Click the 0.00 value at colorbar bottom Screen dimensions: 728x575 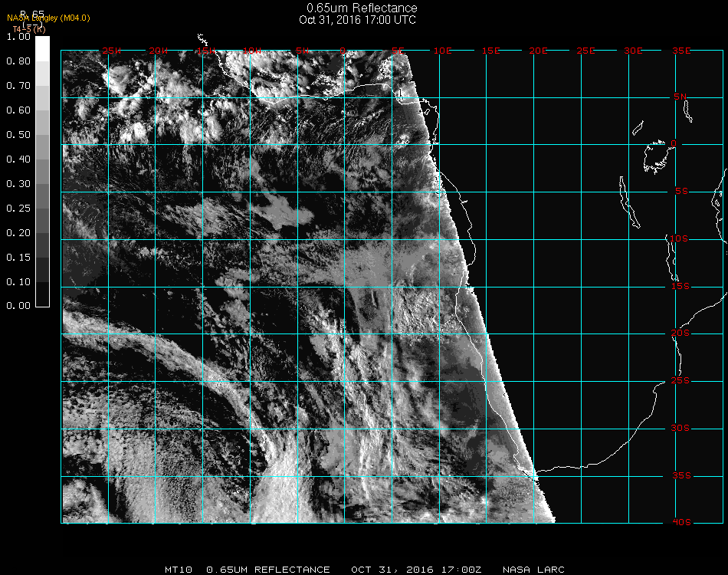coord(18,306)
